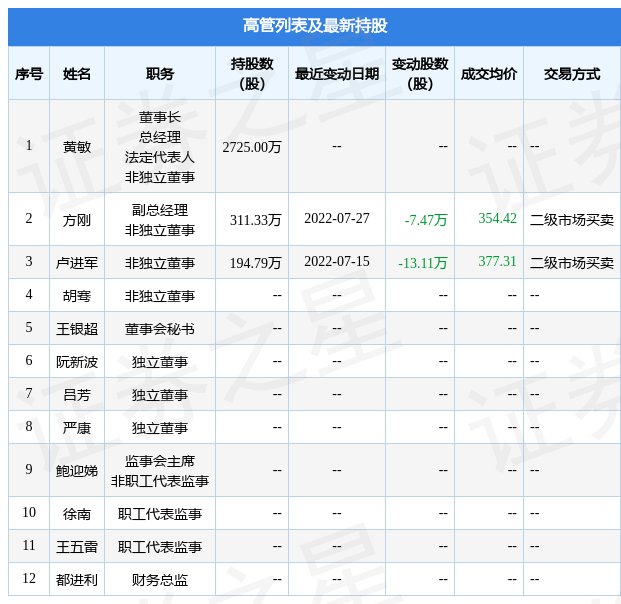This screenshot has height=604, width=621.
Task: Click 职工代表监事 in 徐南's row
Action: coord(160,514)
